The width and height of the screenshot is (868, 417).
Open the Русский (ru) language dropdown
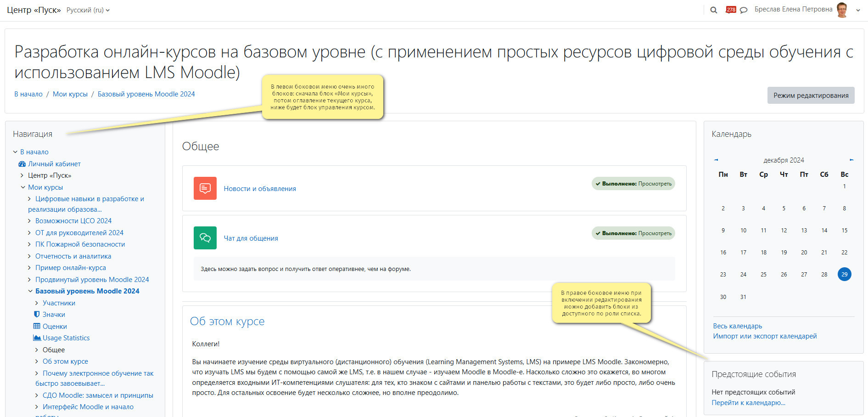[88, 10]
